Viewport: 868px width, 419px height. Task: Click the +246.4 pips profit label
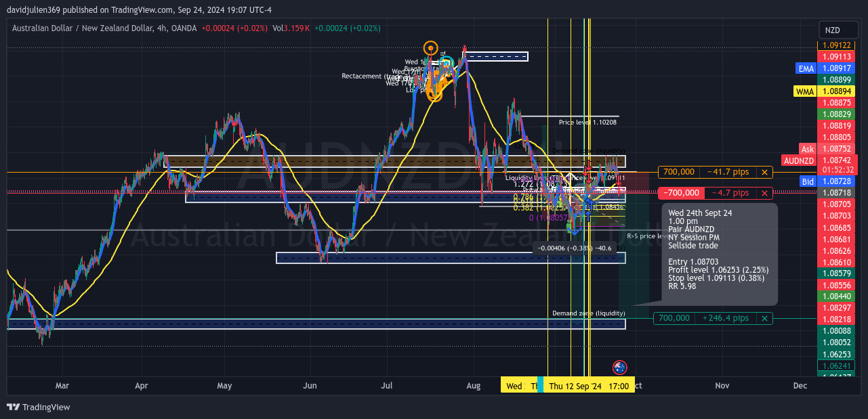[x=726, y=318]
